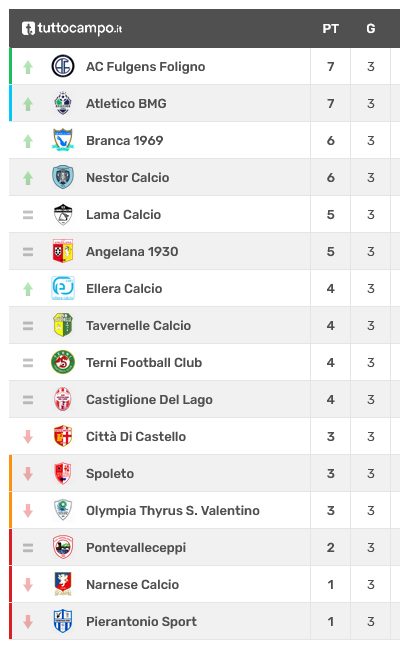The height and width of the screenshot is (647, 400).
Task: Sort standings by PT column header
Action: tap(330, 28)
